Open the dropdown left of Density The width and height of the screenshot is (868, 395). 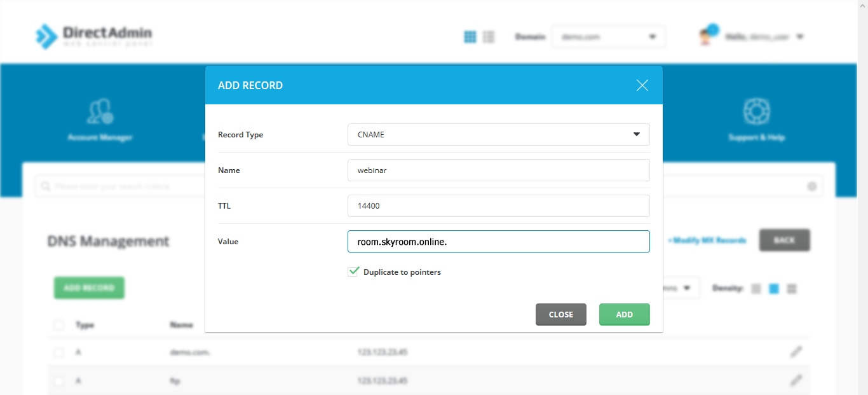pyautogui.click(x=681, y=288)
